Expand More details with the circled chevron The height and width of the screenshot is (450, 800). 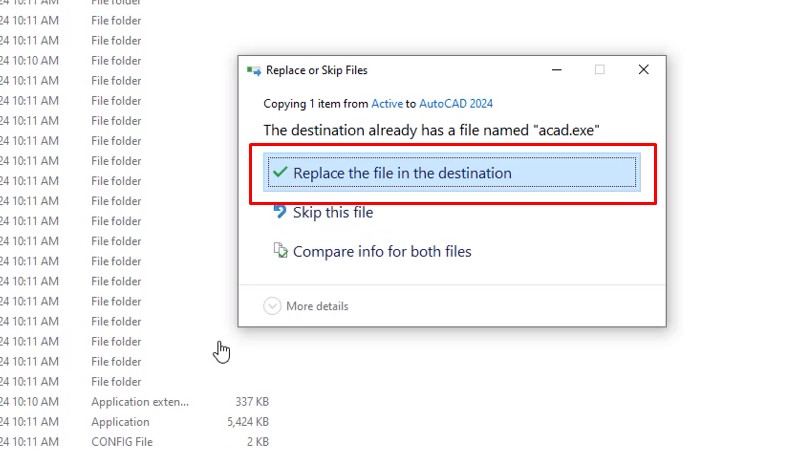click(272, 306)
